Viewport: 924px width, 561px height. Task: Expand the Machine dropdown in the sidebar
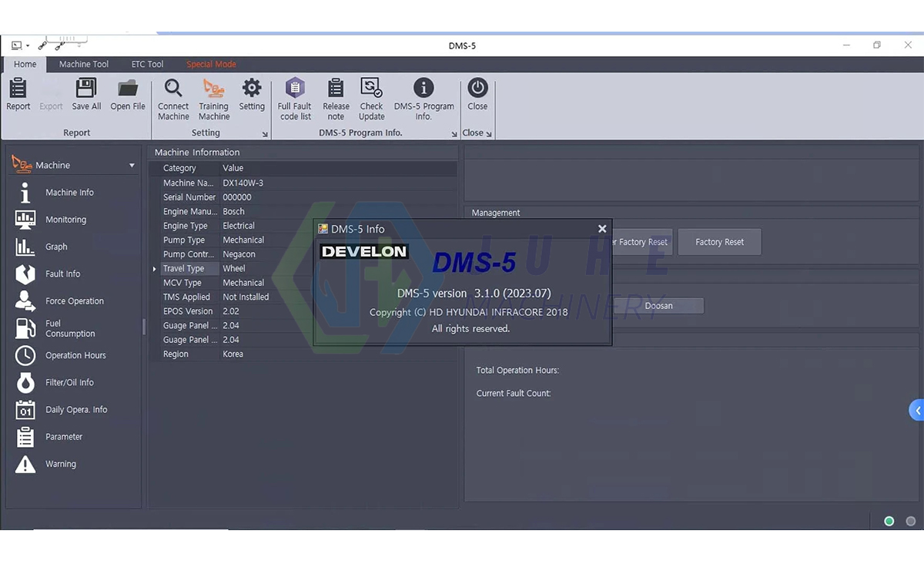131,165
